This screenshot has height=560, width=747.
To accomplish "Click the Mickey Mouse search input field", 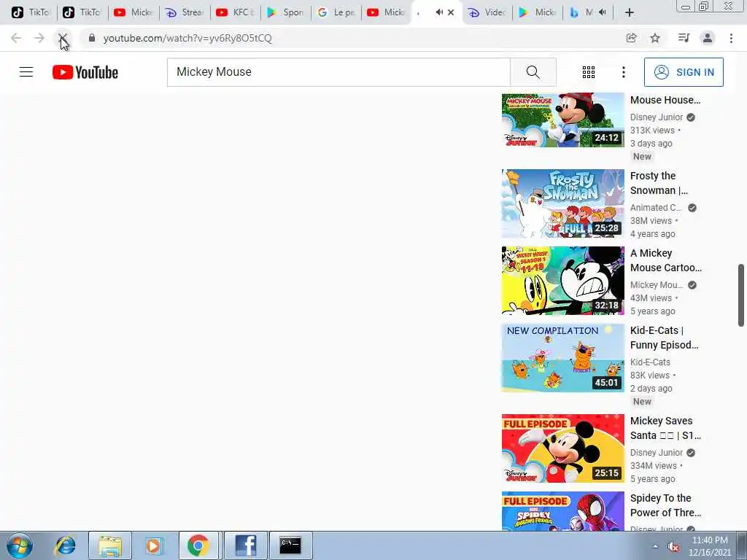I will click(338, 72).
